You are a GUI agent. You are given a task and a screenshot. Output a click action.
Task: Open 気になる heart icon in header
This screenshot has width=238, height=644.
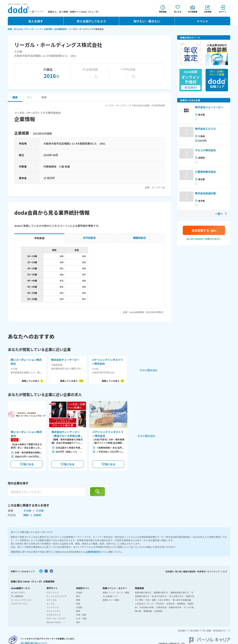click(178, 9)
